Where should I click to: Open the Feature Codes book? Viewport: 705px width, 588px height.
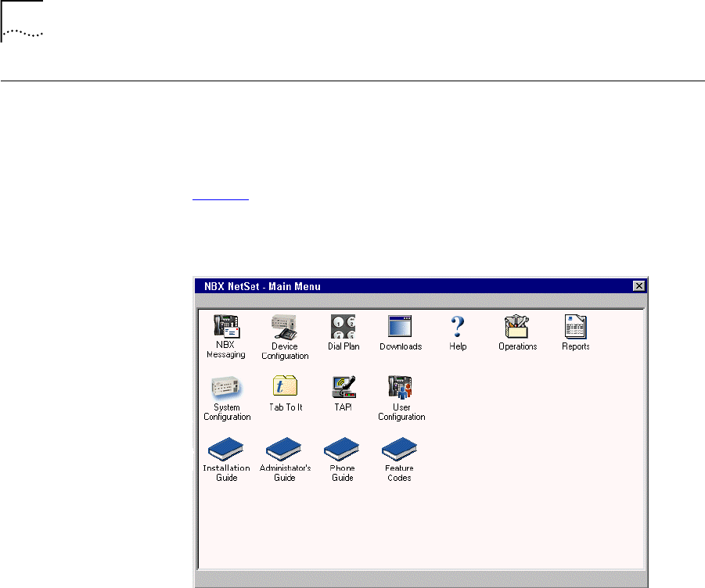(399, 449)
